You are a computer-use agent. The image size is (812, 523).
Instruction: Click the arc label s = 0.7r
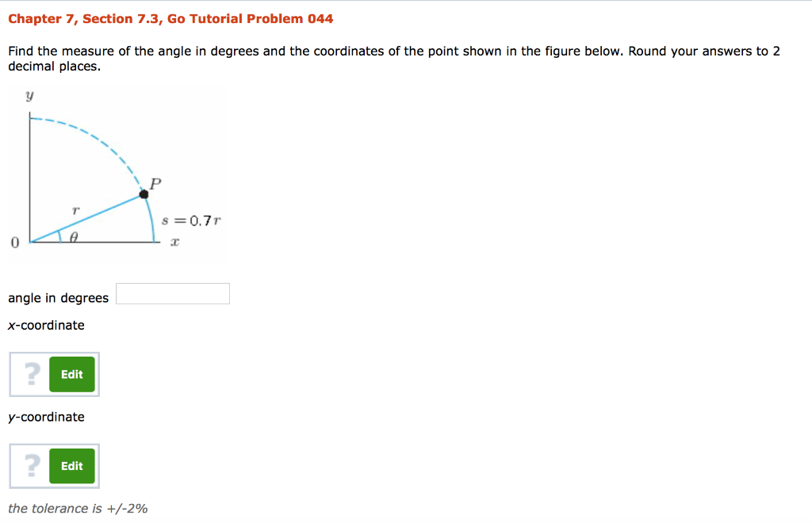190,220
